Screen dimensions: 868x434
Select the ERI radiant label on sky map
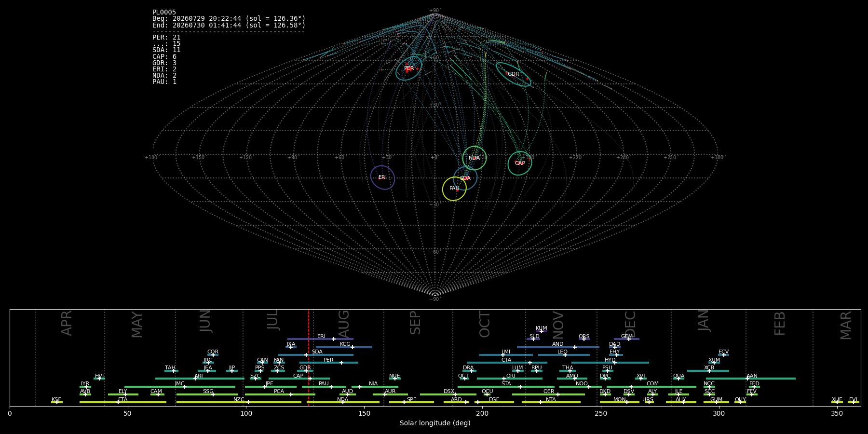[382, 177]
